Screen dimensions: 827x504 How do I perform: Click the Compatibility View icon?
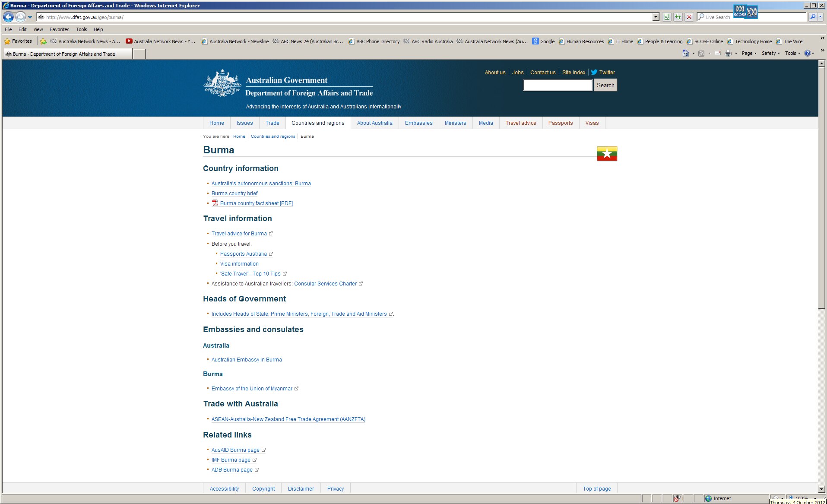tap(667, 17)
